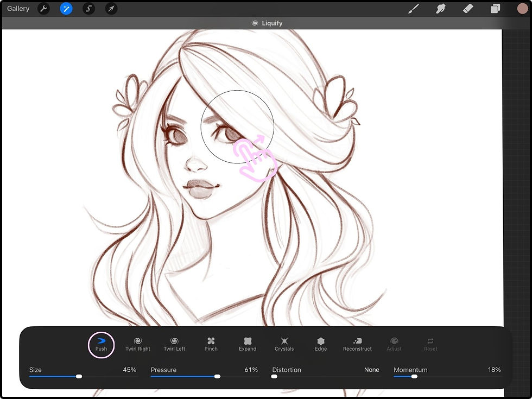
Task: Click the Reset liquify option
Action: (430, 344)
